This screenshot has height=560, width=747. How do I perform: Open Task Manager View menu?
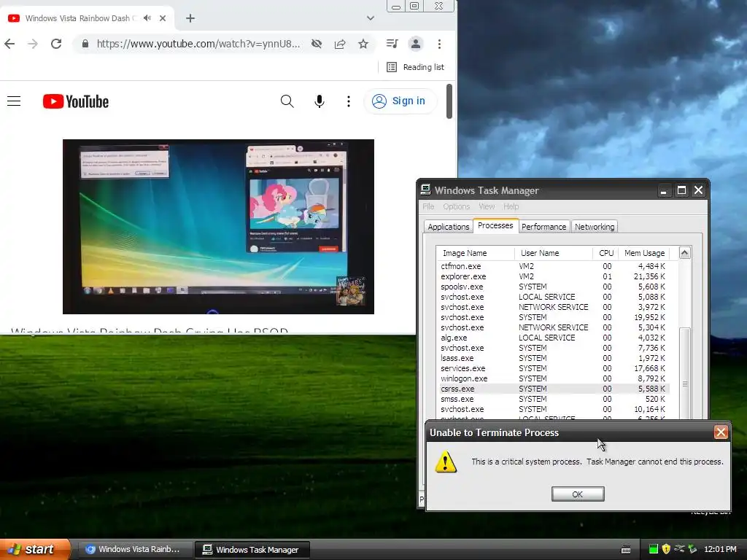point(487,206)
